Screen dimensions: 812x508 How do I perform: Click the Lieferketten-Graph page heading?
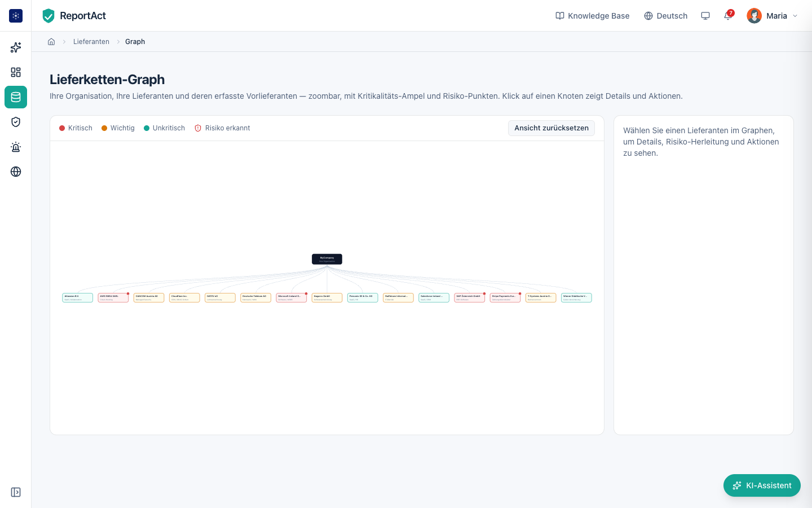point(107,80)
